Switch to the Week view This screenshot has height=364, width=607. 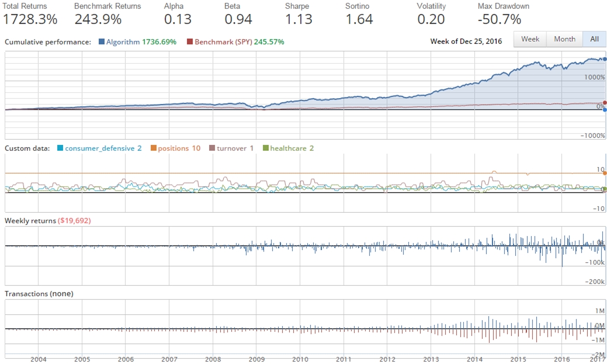pyautogui.click(x=529, y=39)
